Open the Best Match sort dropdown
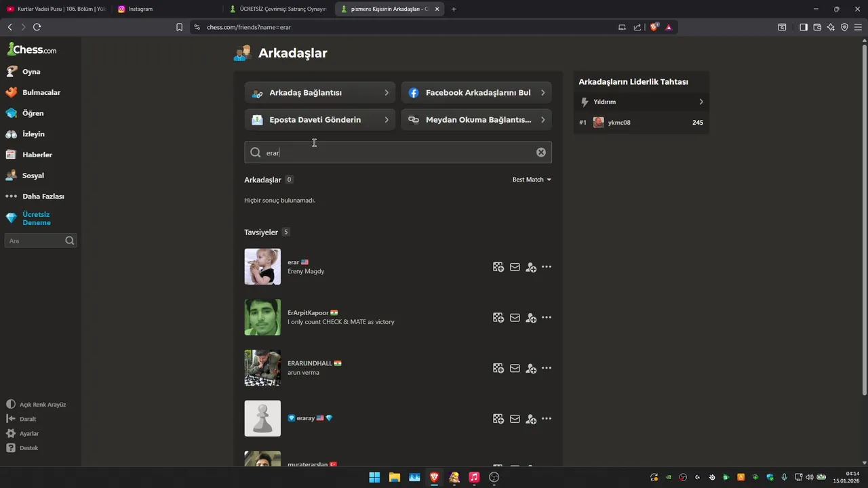Image resolution: width=868 pixels, height=488 pixels. click(532, 180)
